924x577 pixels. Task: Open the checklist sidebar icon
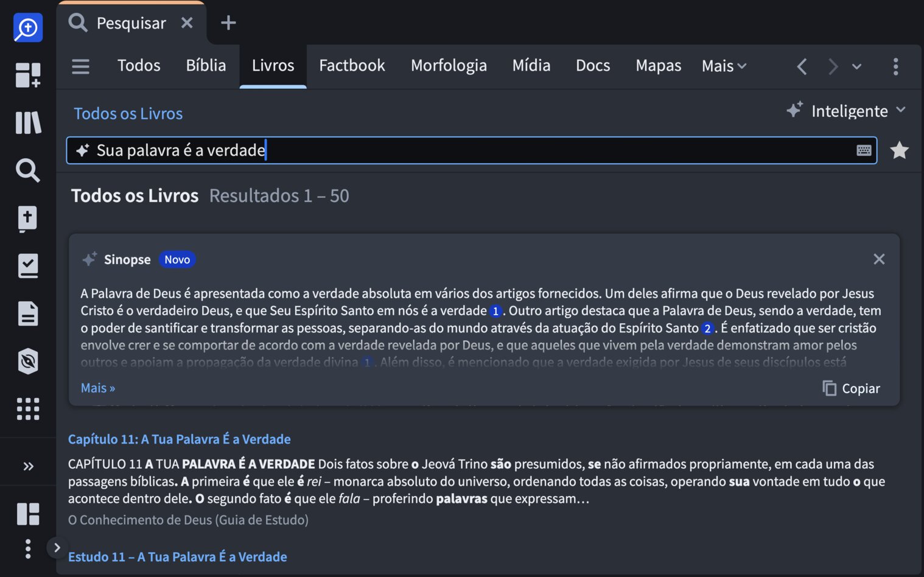coord(28,266)
